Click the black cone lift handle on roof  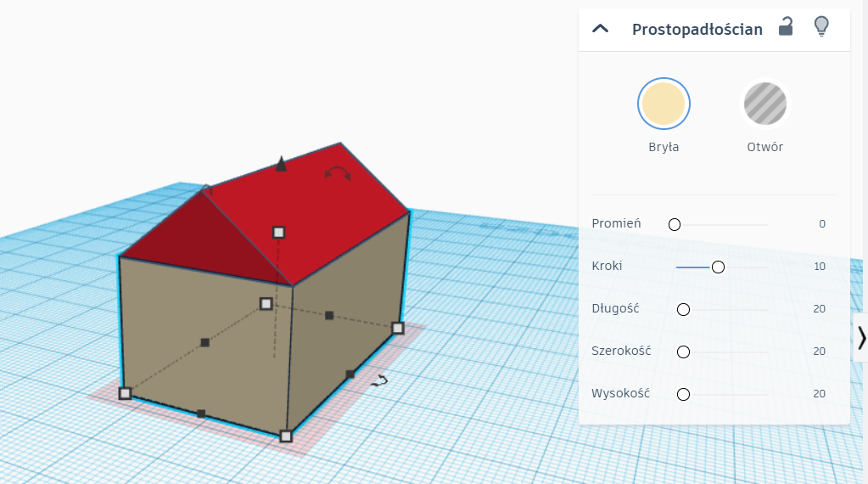pyautogui.click(x=281, y=164)
